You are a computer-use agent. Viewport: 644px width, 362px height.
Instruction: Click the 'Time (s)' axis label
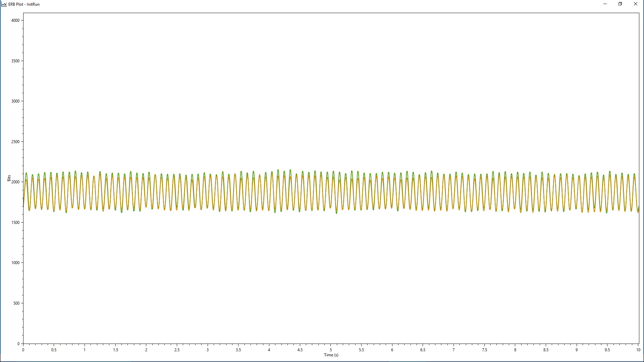click(331, 355)
